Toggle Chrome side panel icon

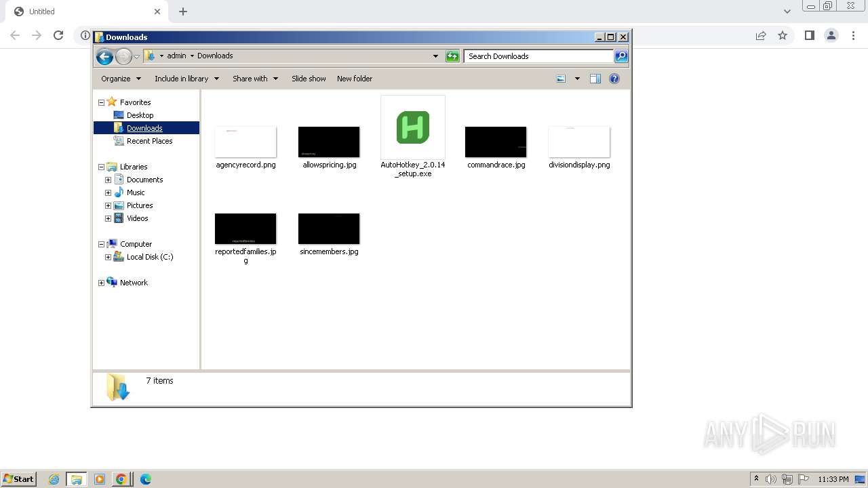click(809, 35)
